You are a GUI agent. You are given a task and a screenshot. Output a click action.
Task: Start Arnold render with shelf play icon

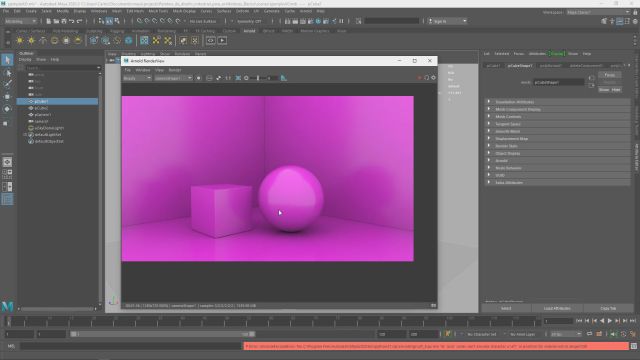pos(222,40)
